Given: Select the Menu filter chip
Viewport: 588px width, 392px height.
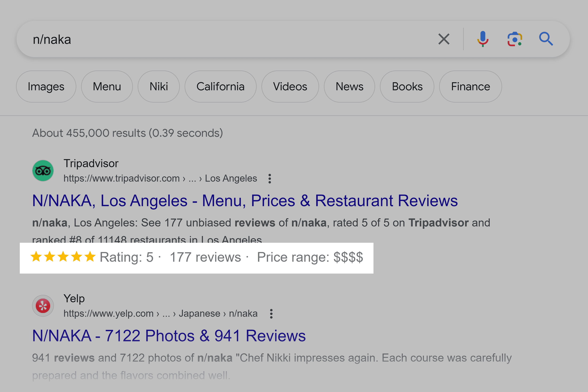Looking at the screenshot, I should pyautogui.click(x=107, y=86).
